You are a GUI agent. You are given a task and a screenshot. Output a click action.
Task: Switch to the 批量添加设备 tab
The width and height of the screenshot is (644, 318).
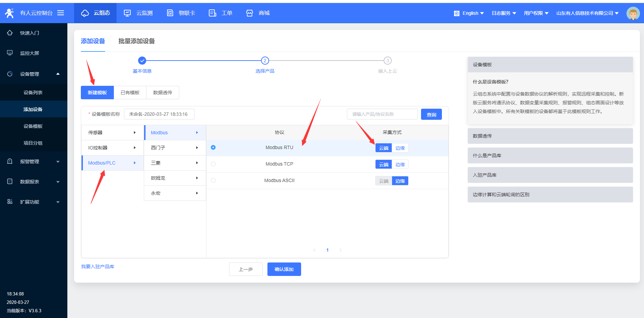click(x=136, y=41)
